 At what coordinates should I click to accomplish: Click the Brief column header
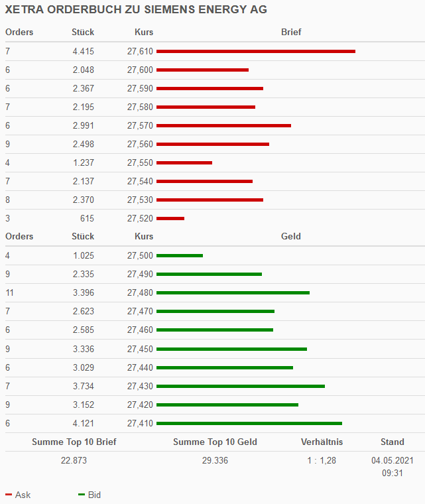click(291, 32)
